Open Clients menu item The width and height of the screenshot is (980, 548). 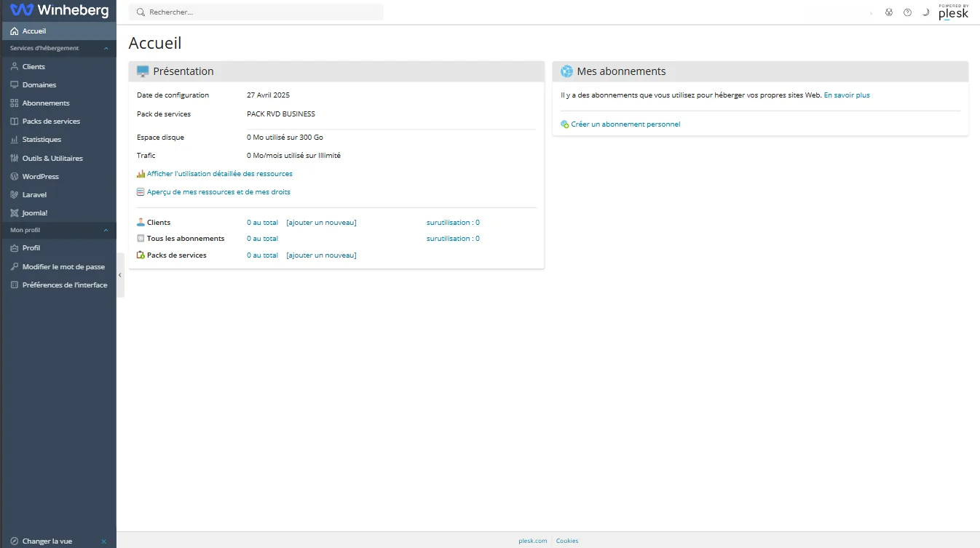tap(58, 66)
